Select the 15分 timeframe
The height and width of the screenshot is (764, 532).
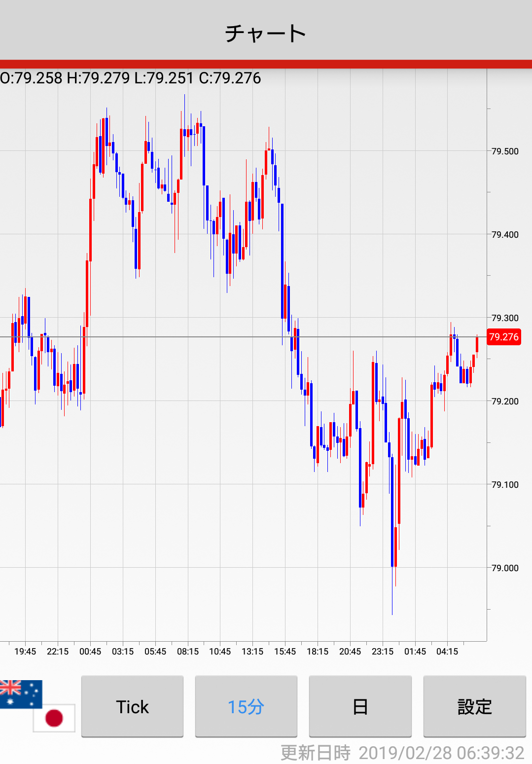[246, 706]
